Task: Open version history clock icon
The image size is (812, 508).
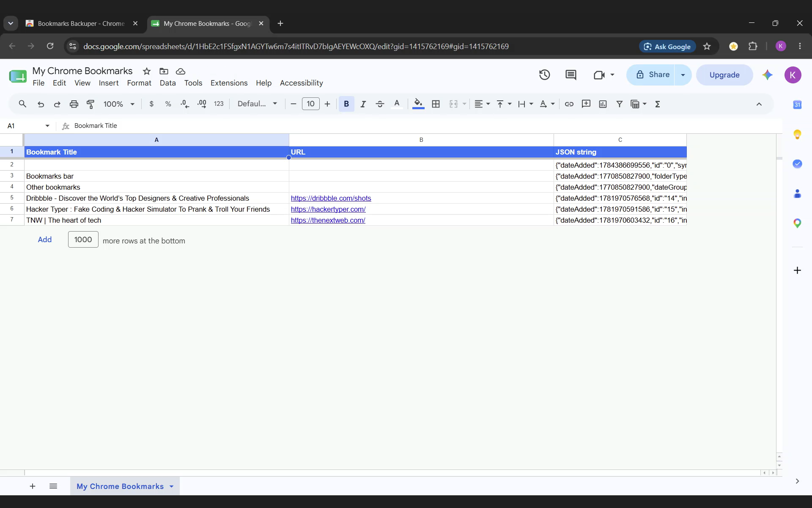Action: 544,75
